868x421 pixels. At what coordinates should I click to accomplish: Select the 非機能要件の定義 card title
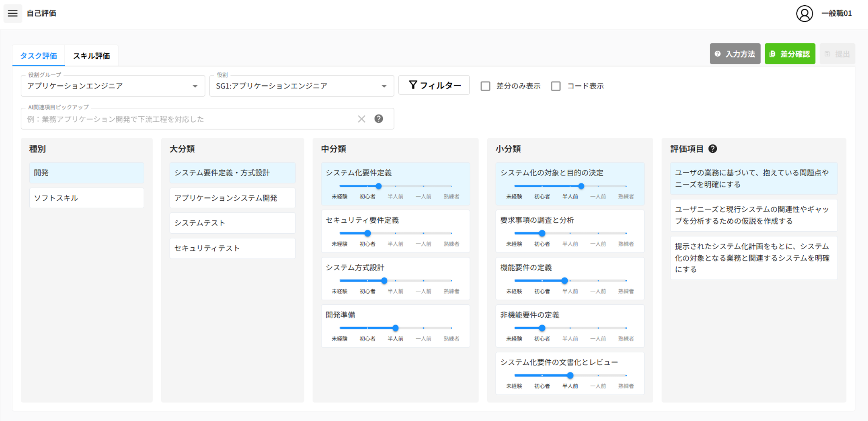pyautogui.click(x=530, y=315)
